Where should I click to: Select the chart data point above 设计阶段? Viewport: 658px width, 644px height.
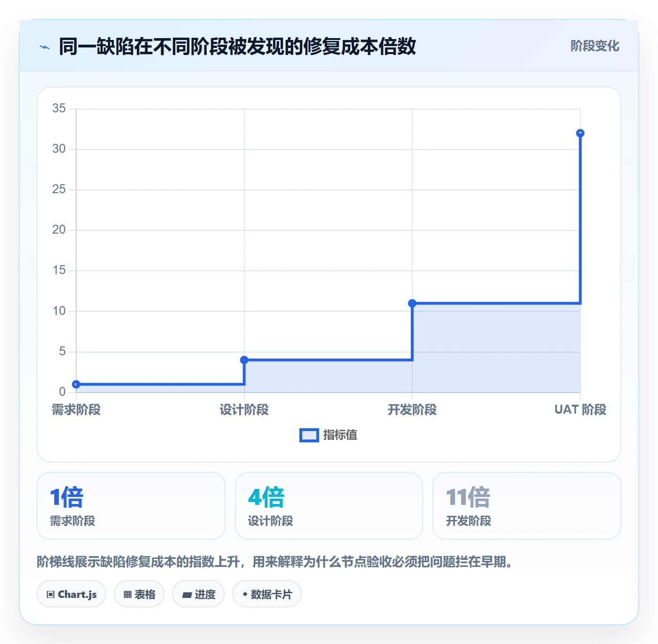click(x=244, y=360)
